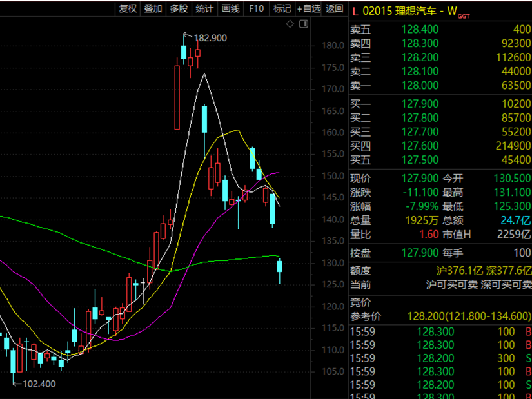Image resolution: width=532 pixels, height=399 pixels.
Task: Click the red L marker before stock code
Action: coord(355,11)
